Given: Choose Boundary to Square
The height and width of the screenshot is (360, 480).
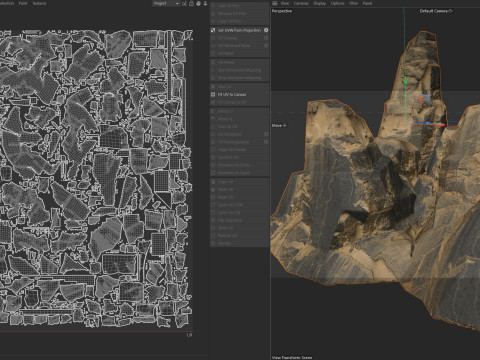Looking at the screenshot, I should pyautogui.click(x=239, y=173).
